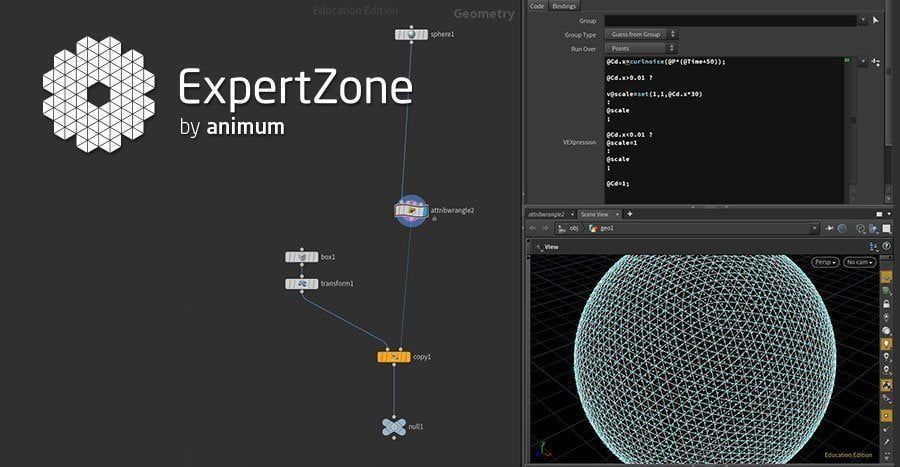Toggle the lock icon in viewport sidebar
This screenshot has width=900, height=467.
pyautogui.click(x=886, y=303)
